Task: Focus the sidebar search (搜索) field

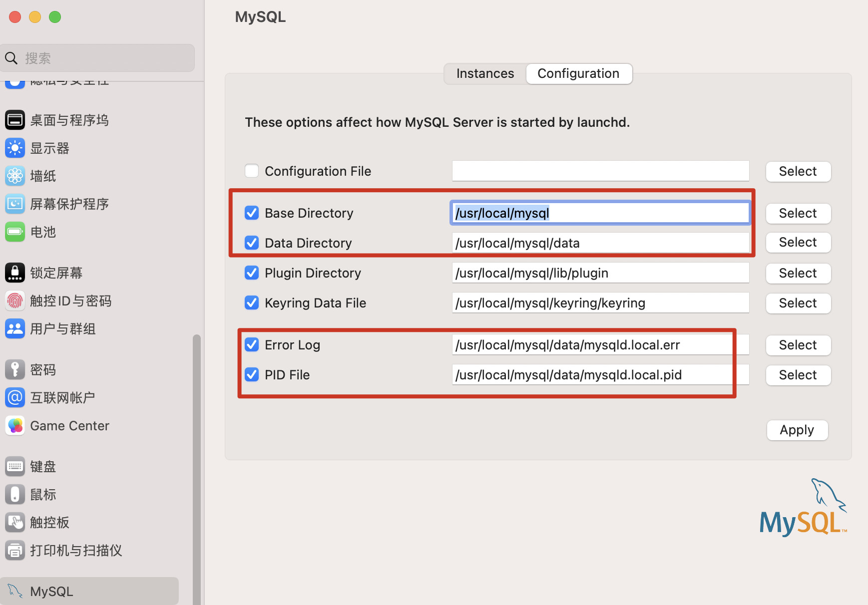Action: click(x=97, y=58)
